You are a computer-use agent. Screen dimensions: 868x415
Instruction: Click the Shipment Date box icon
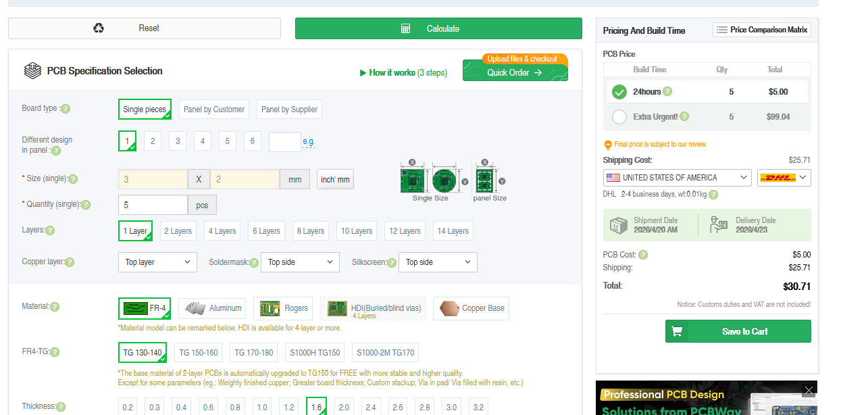pyautogui.click(x=619, y=225)
